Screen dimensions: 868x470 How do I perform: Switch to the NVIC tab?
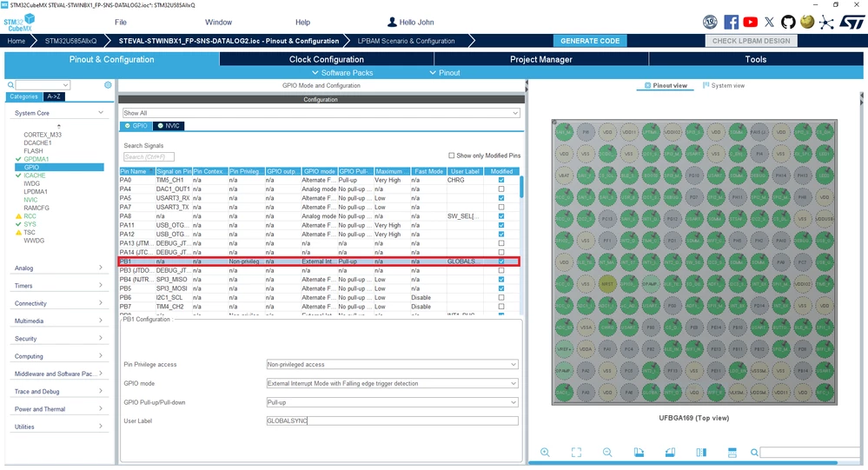pos(169,126)
